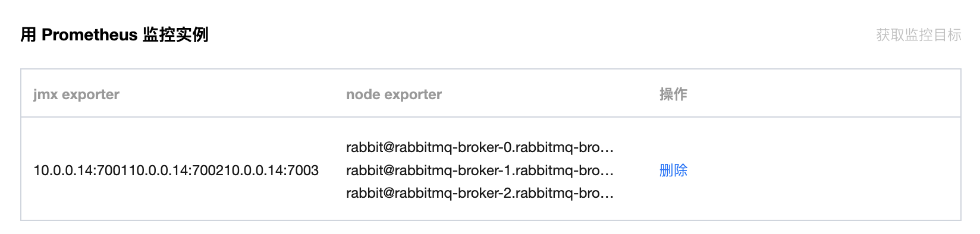Click the truncation ellipsis on broker-1 line
Screen dimensions: 980x234
607,172
